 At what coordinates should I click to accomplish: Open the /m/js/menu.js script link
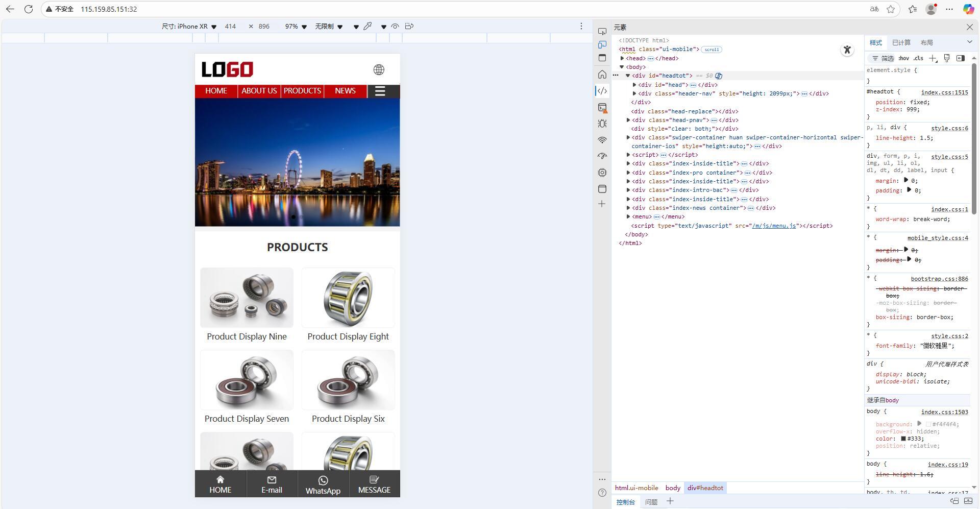774,226
